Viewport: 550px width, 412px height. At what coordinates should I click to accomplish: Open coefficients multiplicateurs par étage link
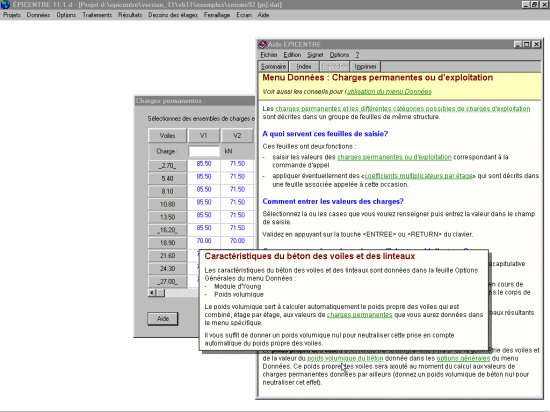(x=418, y=176)
